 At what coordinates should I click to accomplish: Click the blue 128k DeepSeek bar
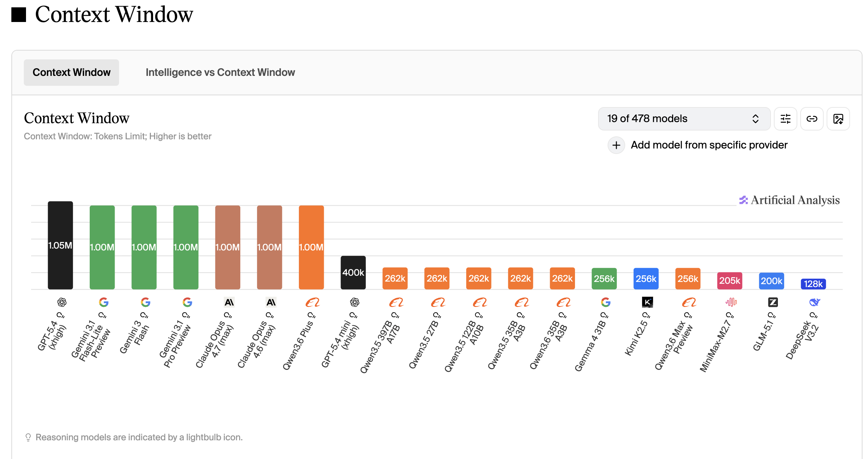pos(813,284)
